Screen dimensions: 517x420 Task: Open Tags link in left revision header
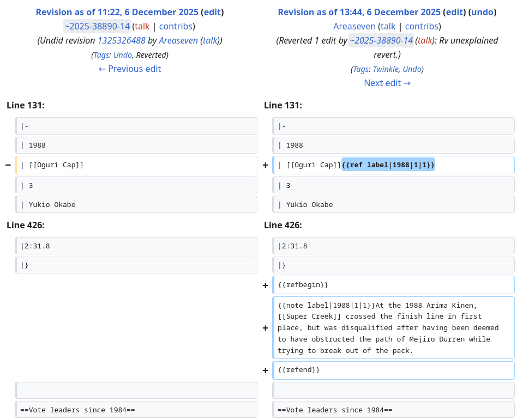(x=101, y=55)
